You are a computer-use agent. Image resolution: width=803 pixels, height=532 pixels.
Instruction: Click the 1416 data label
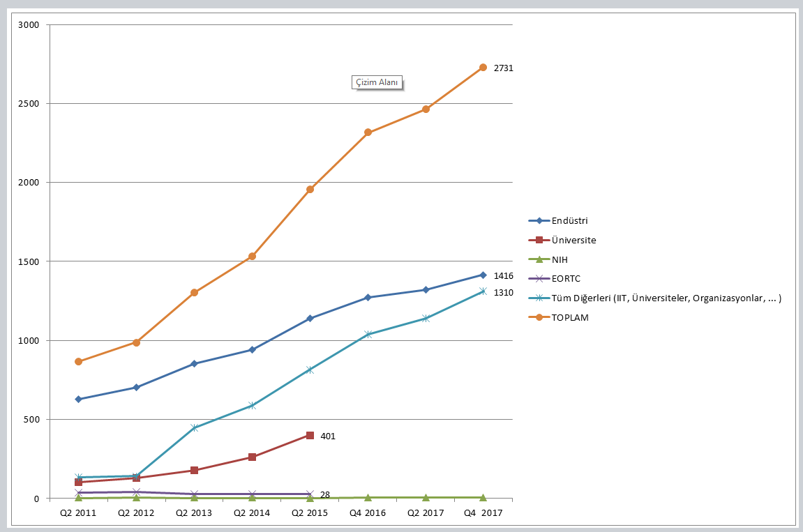pos(503,276)
